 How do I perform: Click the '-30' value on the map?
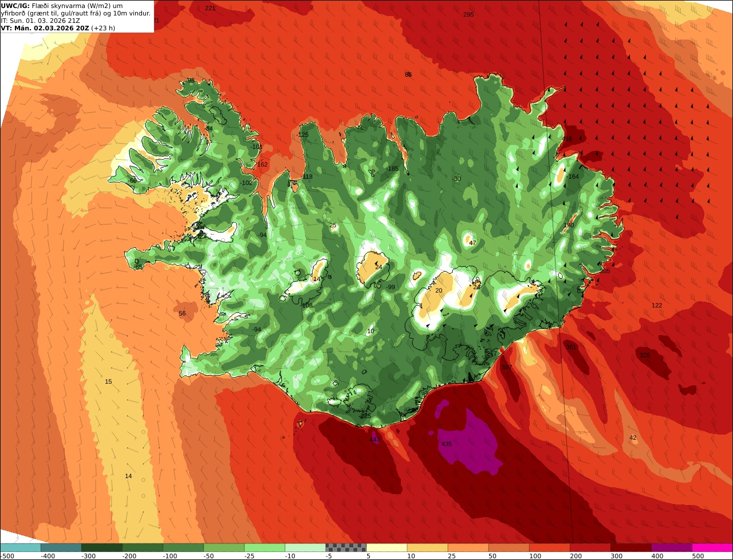[456, 179]
